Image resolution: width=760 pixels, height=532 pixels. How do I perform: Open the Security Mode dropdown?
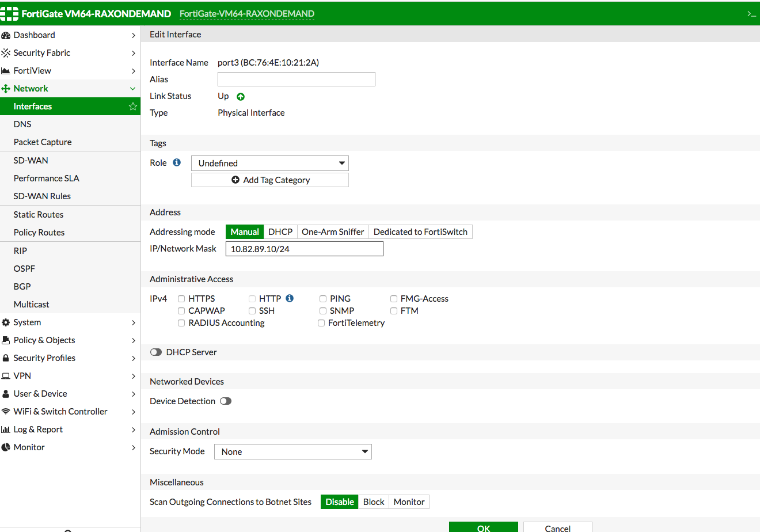point(293,452)
